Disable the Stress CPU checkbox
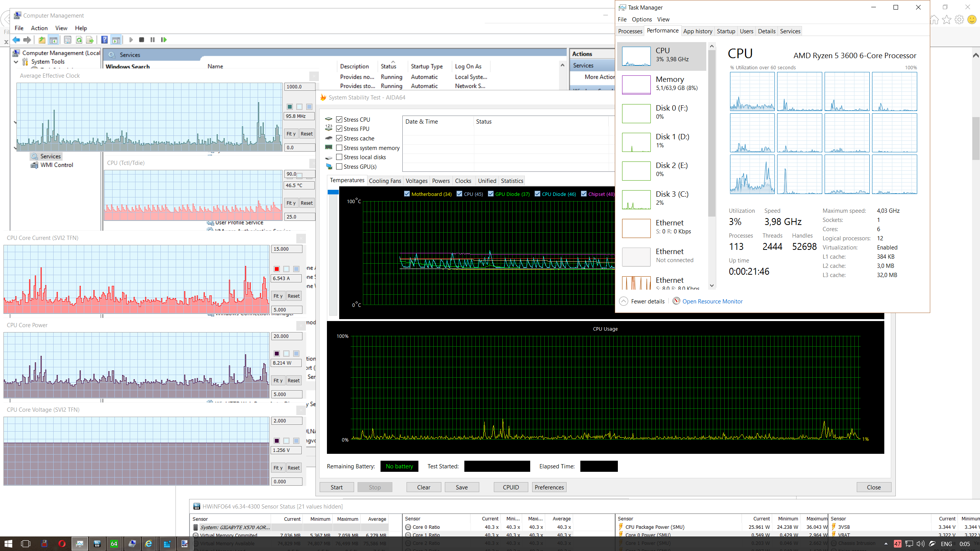Image resolution: width=980 pixels, height=551 pixels. pyautogui.click(x=339, y=119)
